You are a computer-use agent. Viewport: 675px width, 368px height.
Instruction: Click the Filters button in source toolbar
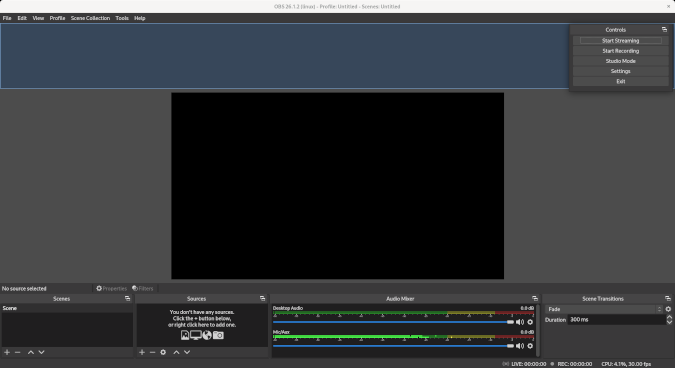click(142, 288)
